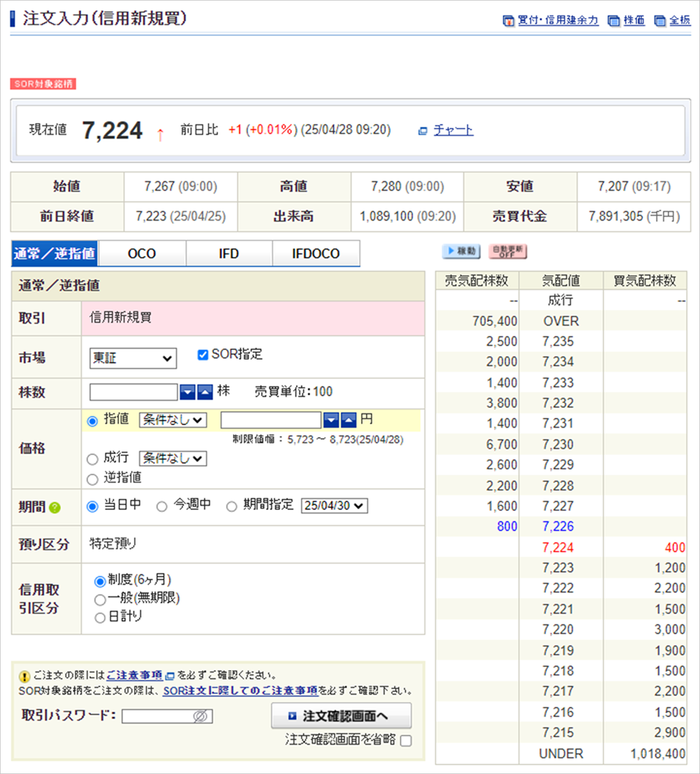Screen dimensions: 700x774
Task: Switch to the IFD tab
Action: click(x=229, y=254)
